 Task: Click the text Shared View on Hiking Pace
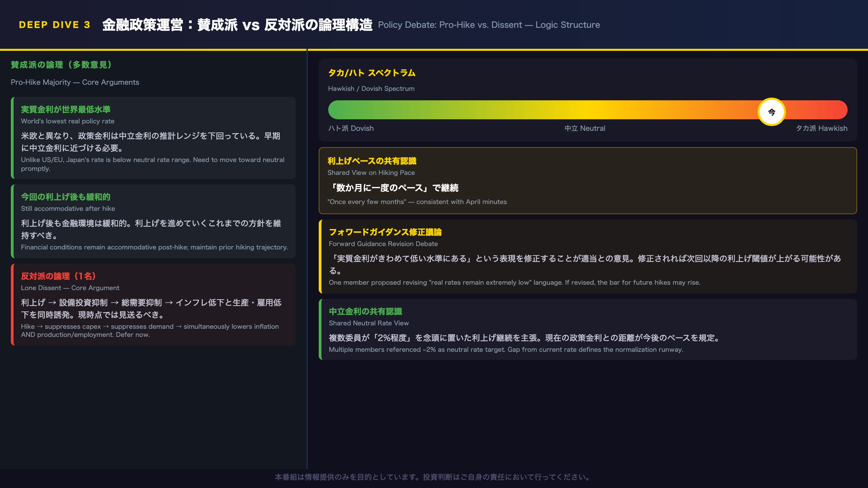[x=371, y=173]
